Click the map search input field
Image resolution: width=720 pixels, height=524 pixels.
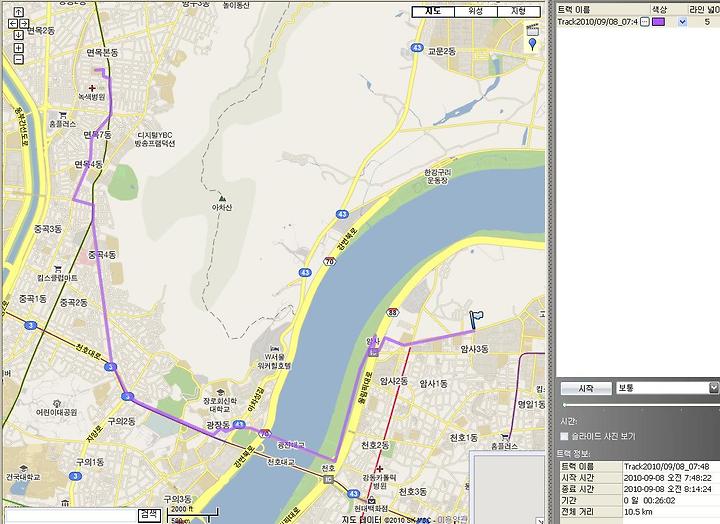(71, 516)
